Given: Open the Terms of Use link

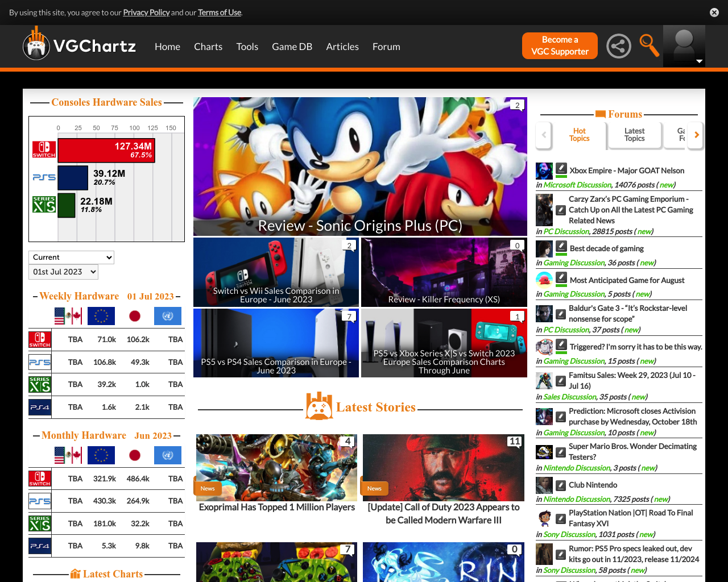Looking at the screenshot, I should [220, 13].
